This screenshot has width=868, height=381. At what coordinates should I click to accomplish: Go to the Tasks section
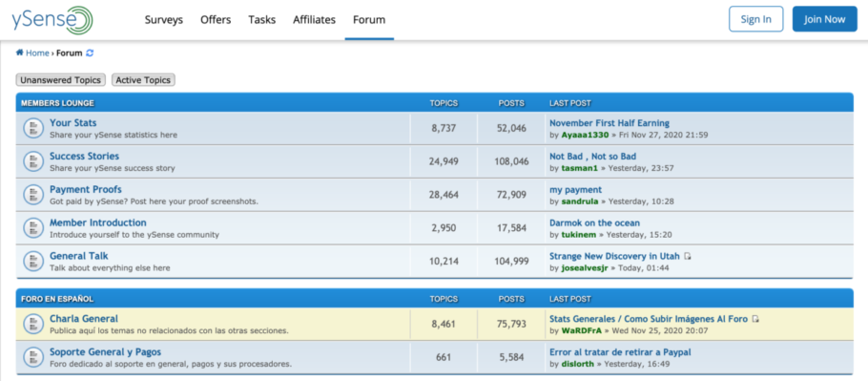262,20
